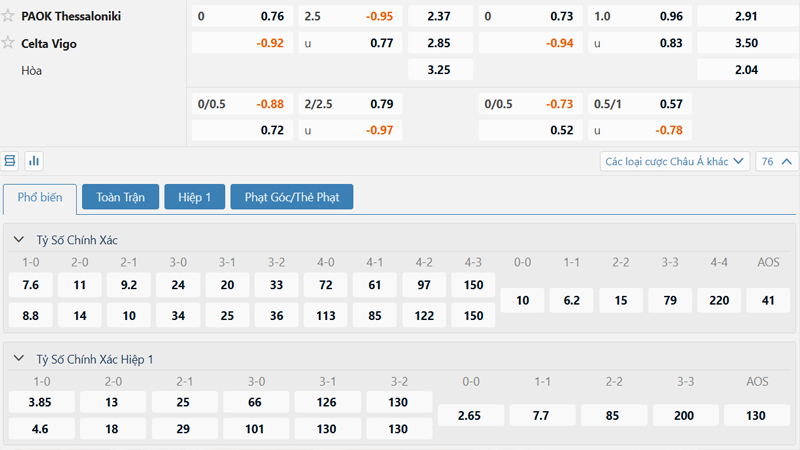The width and height of the screenshot is (800, 450).
Task: Open the bar chart statistics icon
Action: 34,160
